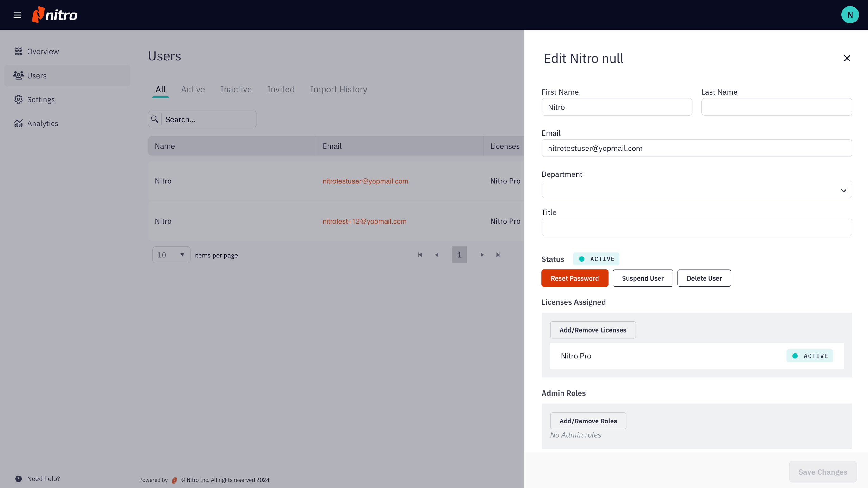Viewport: 868px width, 488px height.
Task: Click the Add/Remove Roles button
Action: click(588, 421)
